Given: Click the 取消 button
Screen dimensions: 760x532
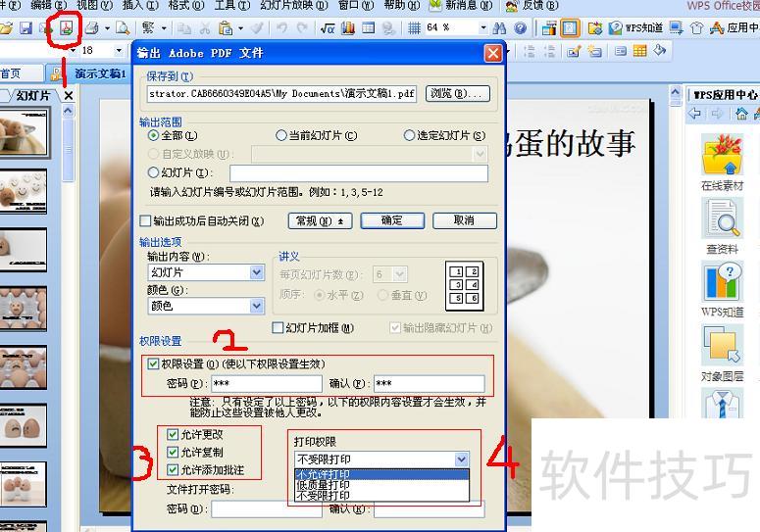Looking at the screenshot, I should click(x=465, y=220).
